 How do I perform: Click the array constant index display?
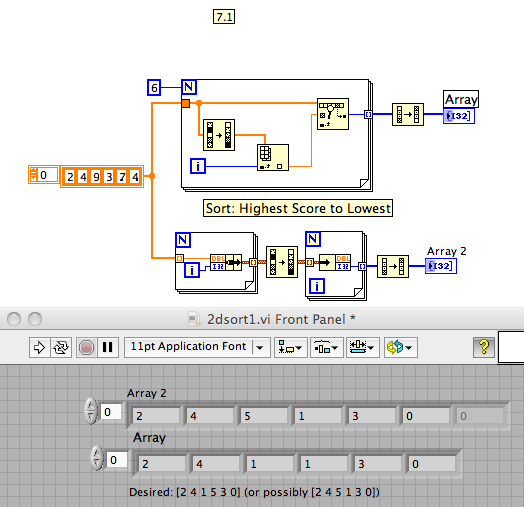[44, 175]
